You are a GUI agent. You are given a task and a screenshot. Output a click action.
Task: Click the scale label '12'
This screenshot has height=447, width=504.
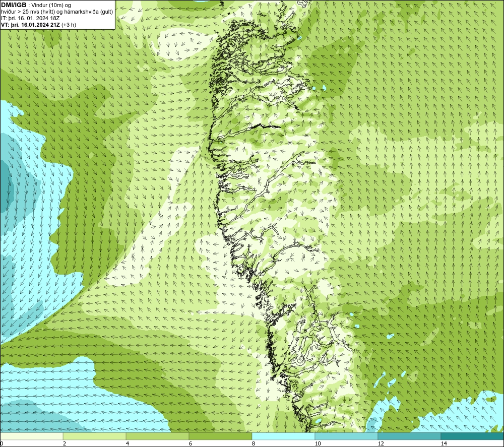click(x=381, y=443)
